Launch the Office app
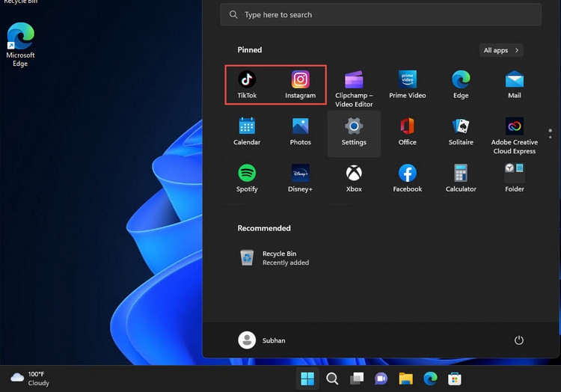561x392 pixels. coord(407,132)
